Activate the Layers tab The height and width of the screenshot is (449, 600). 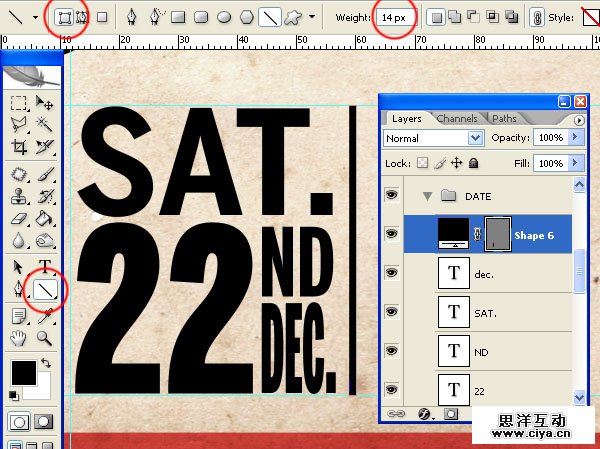tap(407, 119)
